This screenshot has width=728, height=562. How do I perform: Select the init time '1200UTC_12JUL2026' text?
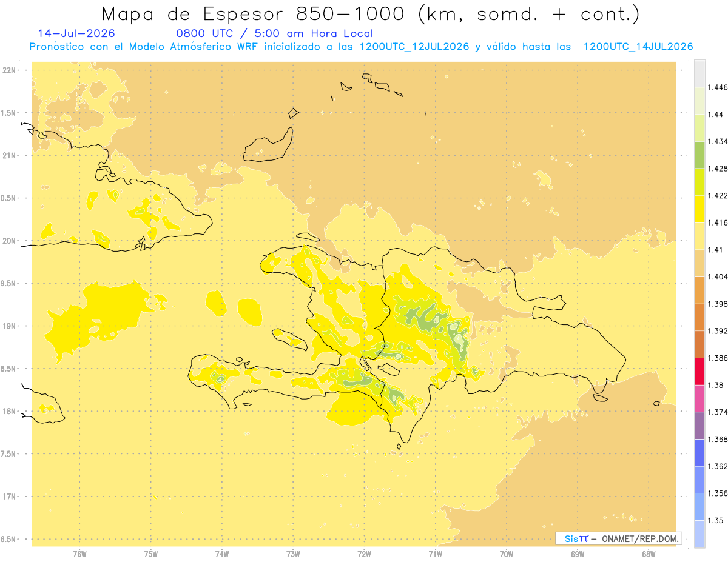(x=414, y=47)
